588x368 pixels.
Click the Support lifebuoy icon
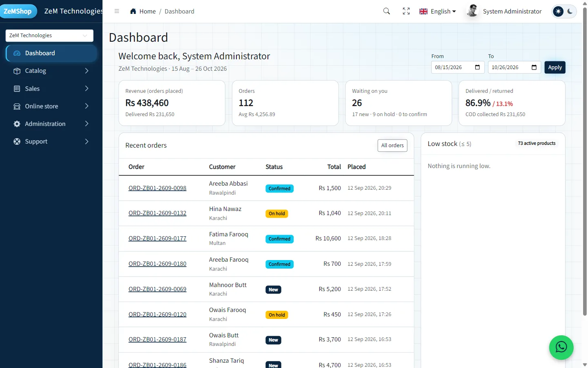[x=17, y=141]
